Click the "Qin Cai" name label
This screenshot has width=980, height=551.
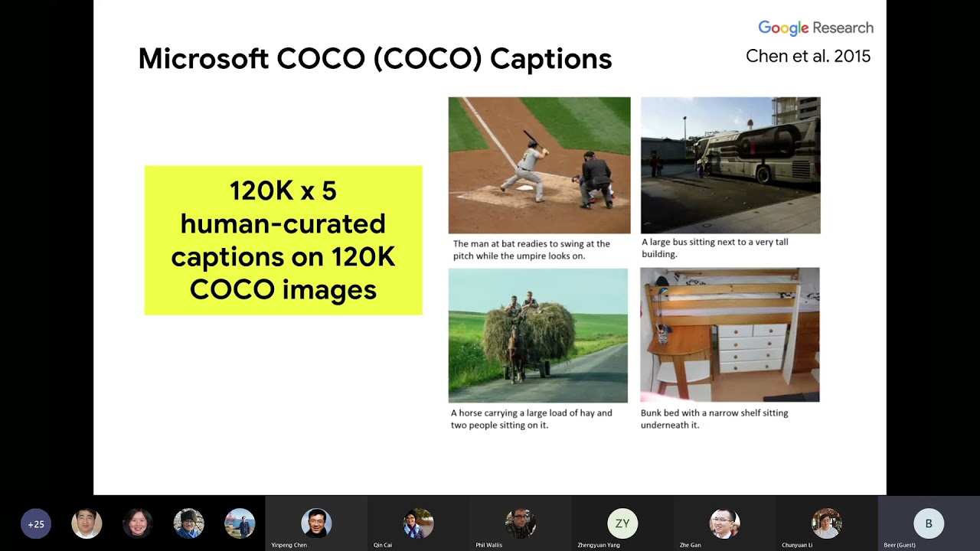click(383, 545)
